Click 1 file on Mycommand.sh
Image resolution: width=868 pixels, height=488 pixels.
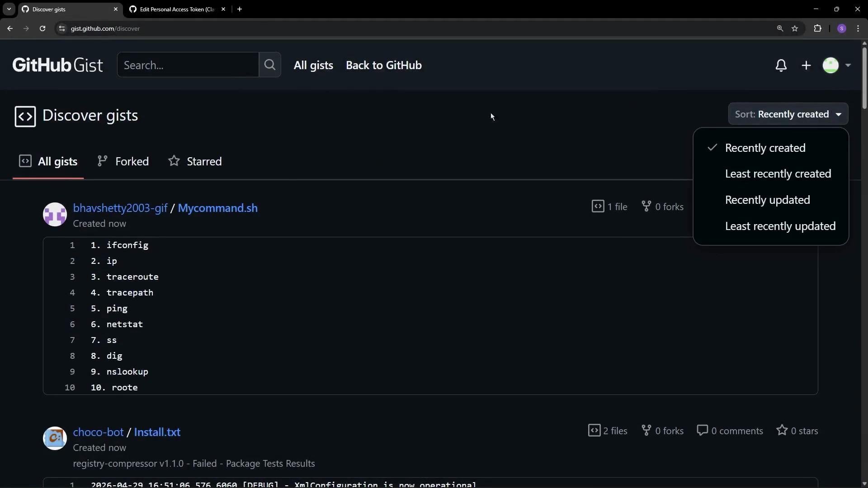609,206
